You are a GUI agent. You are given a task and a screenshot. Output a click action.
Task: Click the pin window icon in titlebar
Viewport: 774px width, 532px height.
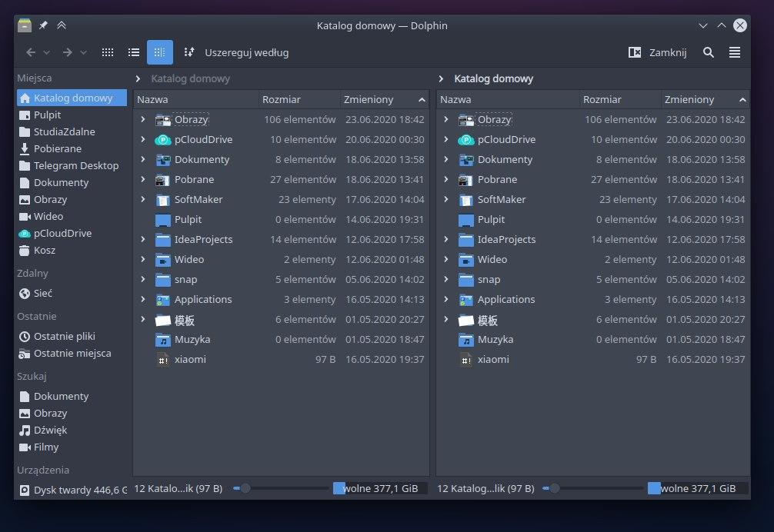(x=43, y=25)
